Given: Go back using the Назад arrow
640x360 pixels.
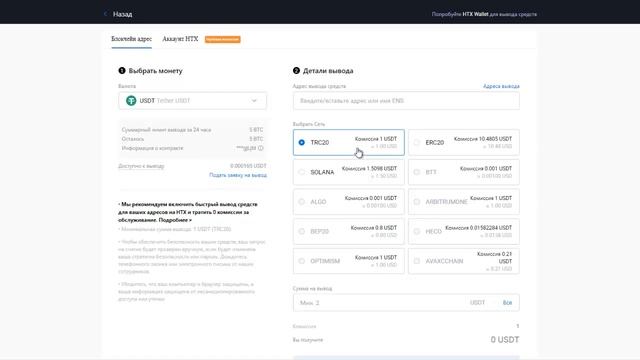Looking at the screenshot, I should tap(105, 14).
